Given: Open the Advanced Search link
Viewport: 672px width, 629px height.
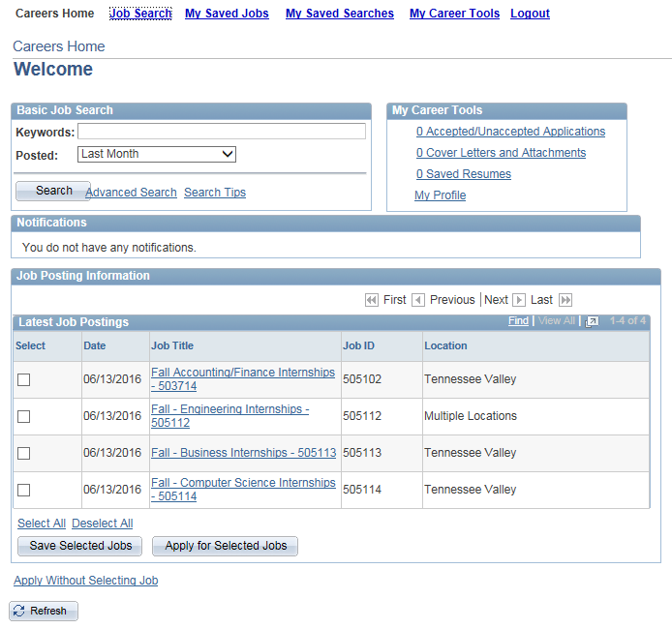Looking at the screenshot, I should point(131,193).
